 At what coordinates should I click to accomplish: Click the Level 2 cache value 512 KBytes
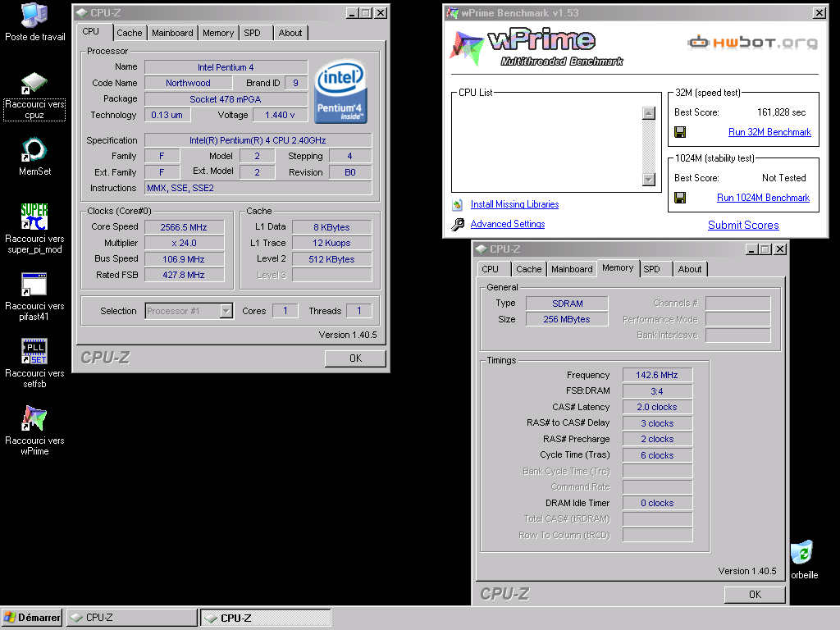(331, 259)
